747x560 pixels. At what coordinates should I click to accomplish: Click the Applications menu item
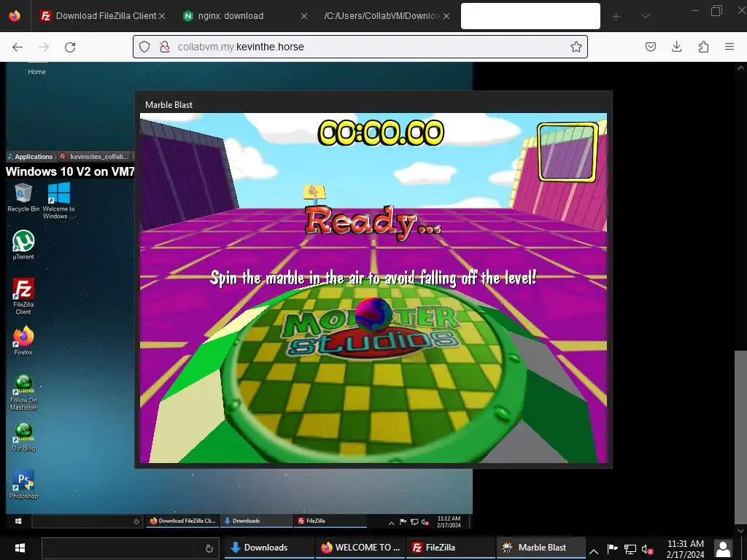(x=30, y=156)
